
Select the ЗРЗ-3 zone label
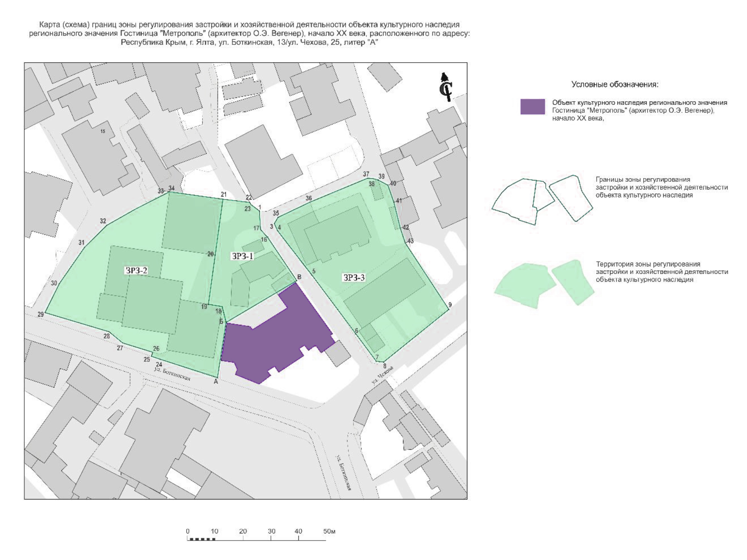pos(354,278)
